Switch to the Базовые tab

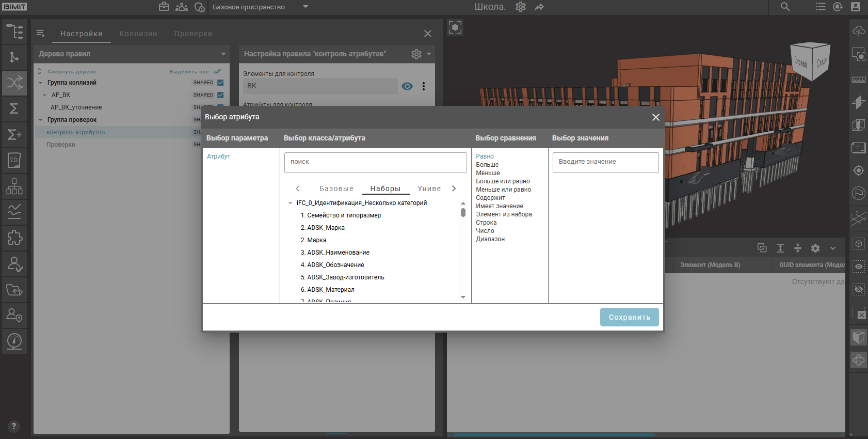click(x=336, y=189)
